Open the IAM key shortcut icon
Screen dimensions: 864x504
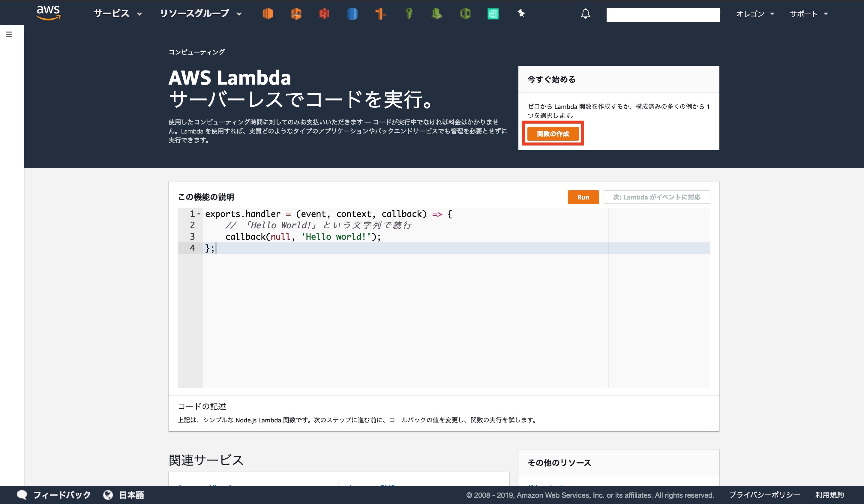tap(409, 14)
